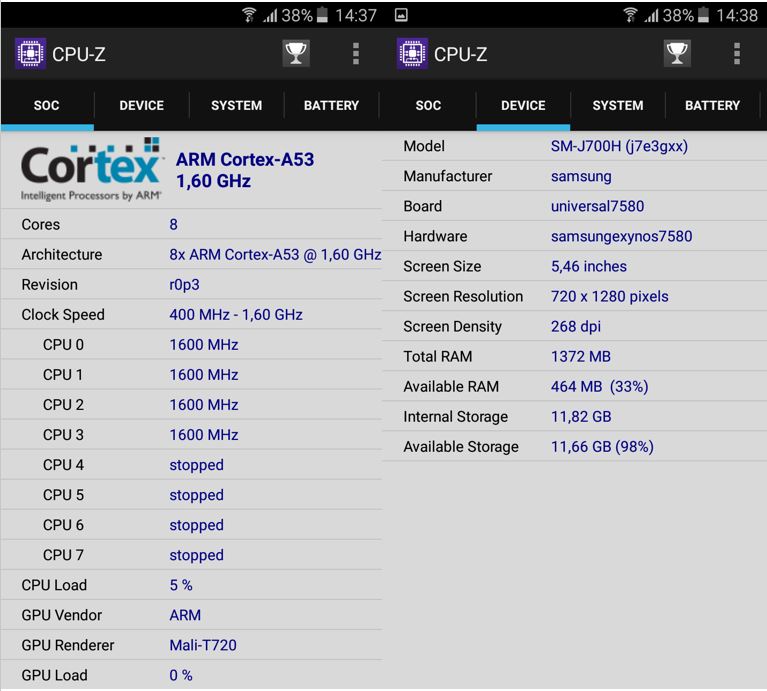Tap the Clock Speed value 400 MHz - 1,60 GHz
The image size is (767, 691).
tap(236, 314)
